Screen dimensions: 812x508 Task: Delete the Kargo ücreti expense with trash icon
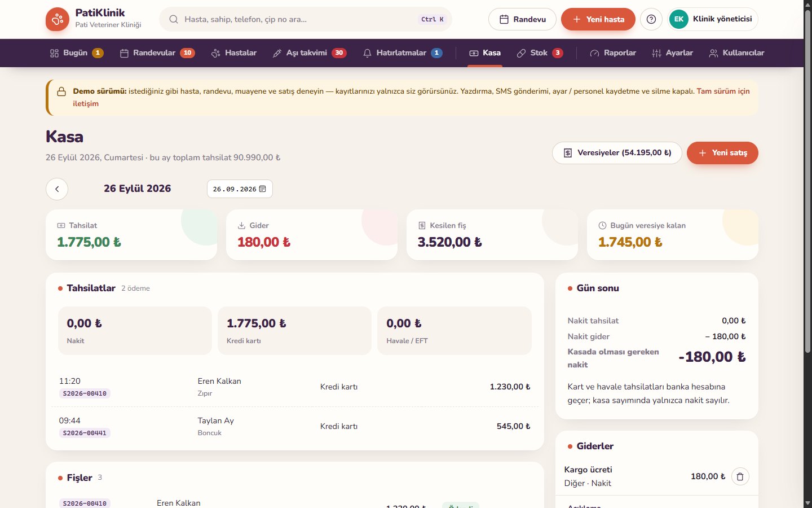click(740, 476)
